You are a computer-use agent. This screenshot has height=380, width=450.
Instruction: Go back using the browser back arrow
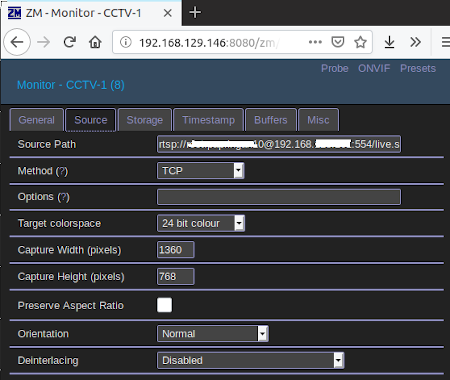pos(17,42)
